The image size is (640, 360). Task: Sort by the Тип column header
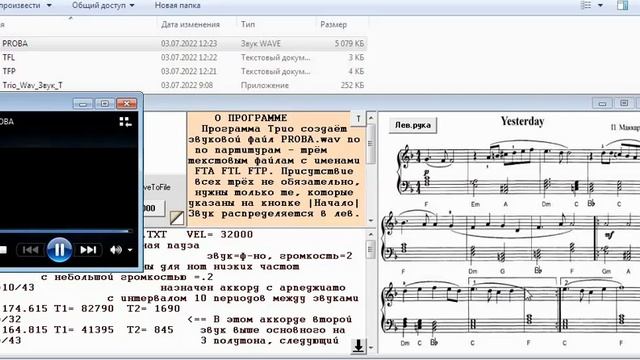click(248, 24)
